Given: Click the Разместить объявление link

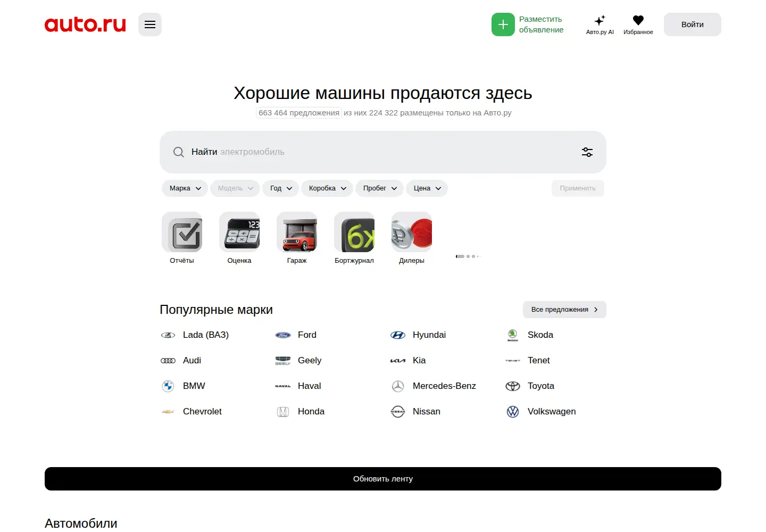Looking at the screenshot, I should 541,24.
